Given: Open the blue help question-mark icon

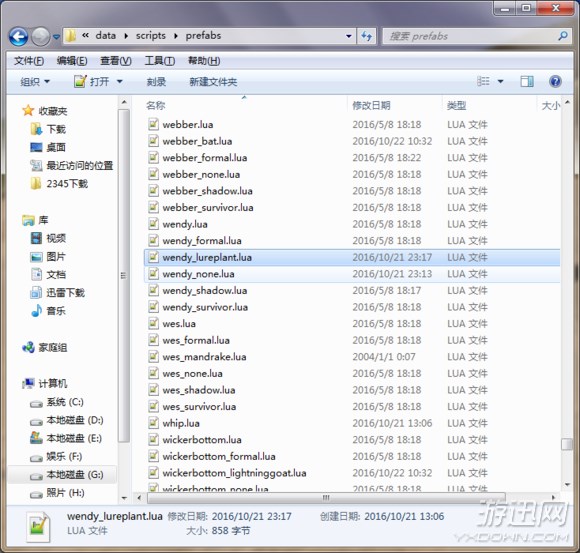Looking at the screenshot, I should coord(555,81).
